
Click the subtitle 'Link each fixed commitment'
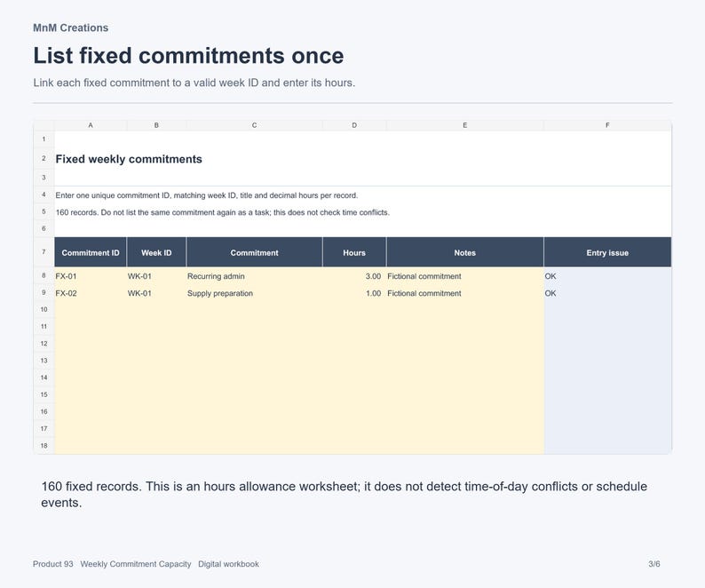194,83
